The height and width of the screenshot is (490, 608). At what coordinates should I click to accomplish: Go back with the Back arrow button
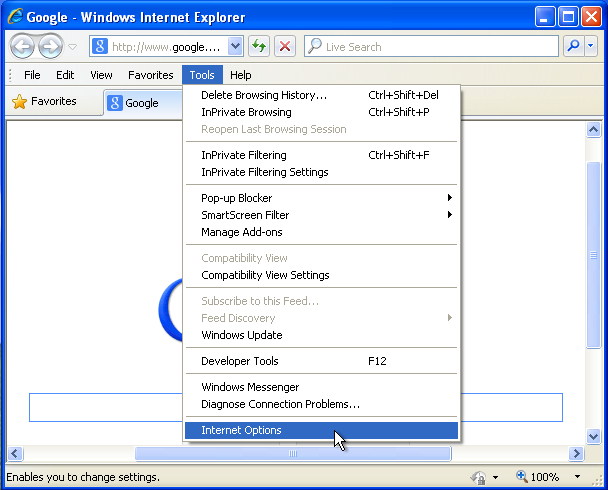22,47
